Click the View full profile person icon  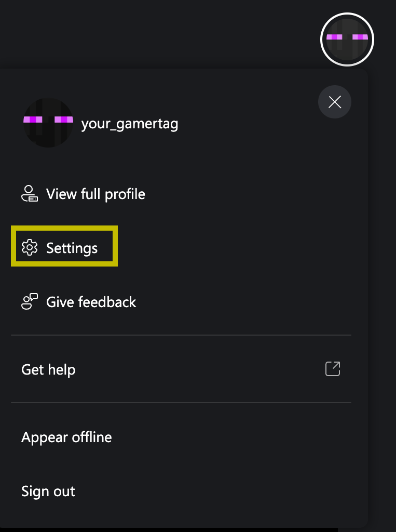(30, 194)
